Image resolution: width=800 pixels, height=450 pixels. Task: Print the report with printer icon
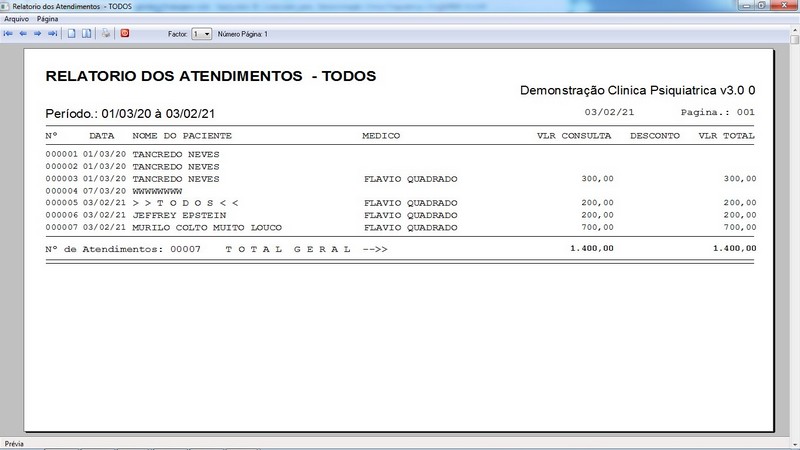pos(106,33)
